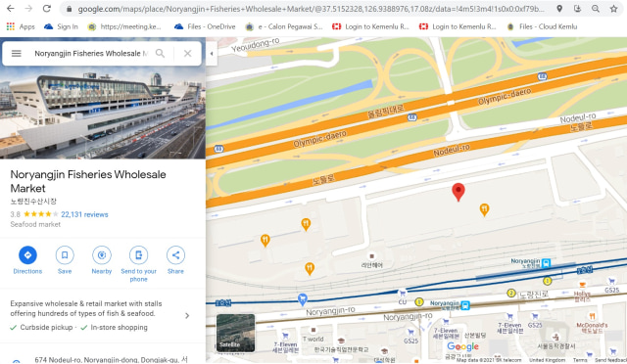The height and width of the screenshot is (364, 627).
Task: Open the Files - OneDrive bookmark
Action: [x=205, y=26]
